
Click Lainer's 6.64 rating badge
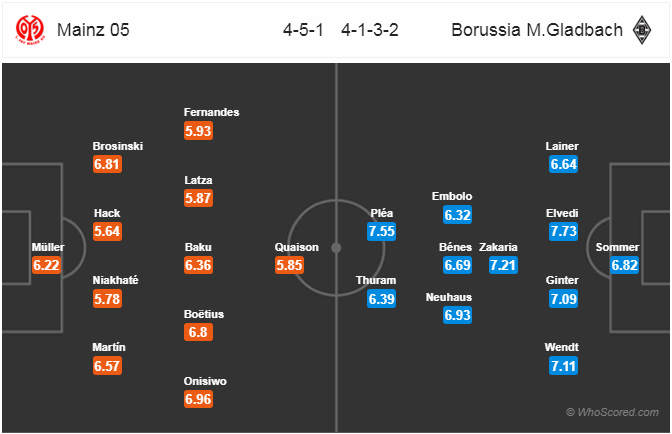(x=564, y=164)
